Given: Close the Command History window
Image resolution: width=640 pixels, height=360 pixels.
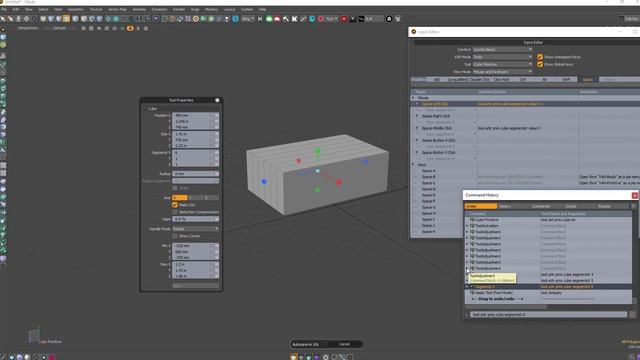Looking at the screenshot, I should point(634,196).
